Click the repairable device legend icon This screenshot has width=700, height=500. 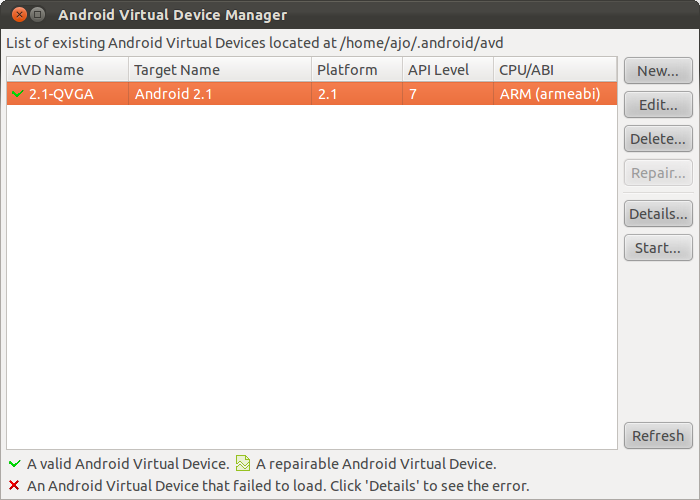243,463
